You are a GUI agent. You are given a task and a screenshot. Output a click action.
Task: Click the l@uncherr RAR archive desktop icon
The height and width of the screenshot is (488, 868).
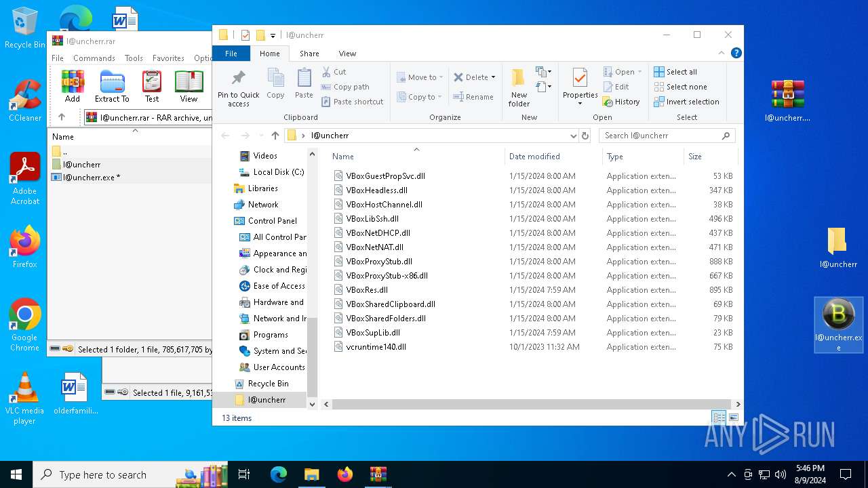pos(788,100)
